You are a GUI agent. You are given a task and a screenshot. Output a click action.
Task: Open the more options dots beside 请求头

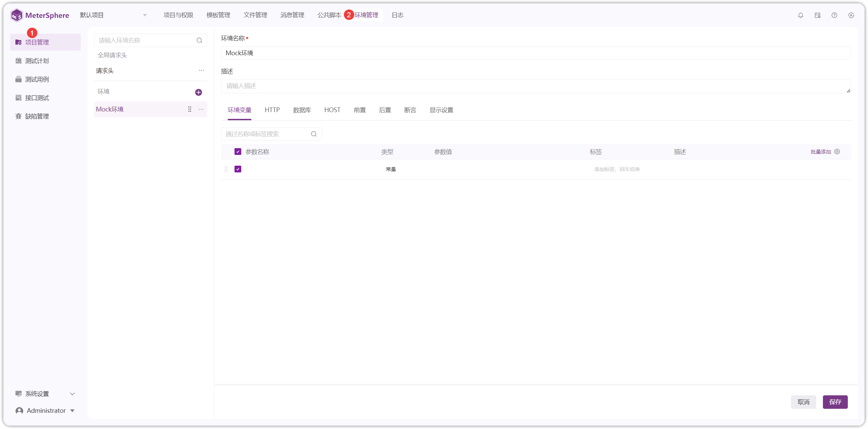(x=202, y=70)
